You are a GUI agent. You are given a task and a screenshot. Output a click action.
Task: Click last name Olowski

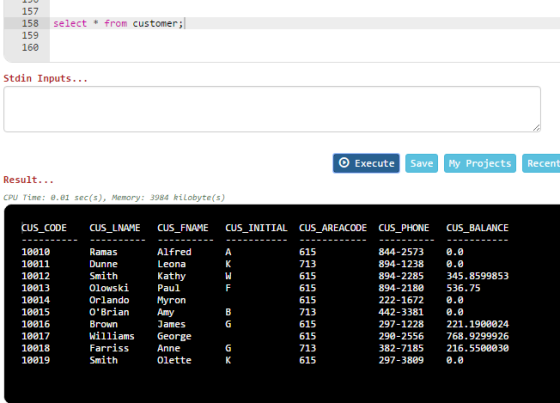pyautogui.click(x=109, y=288)
